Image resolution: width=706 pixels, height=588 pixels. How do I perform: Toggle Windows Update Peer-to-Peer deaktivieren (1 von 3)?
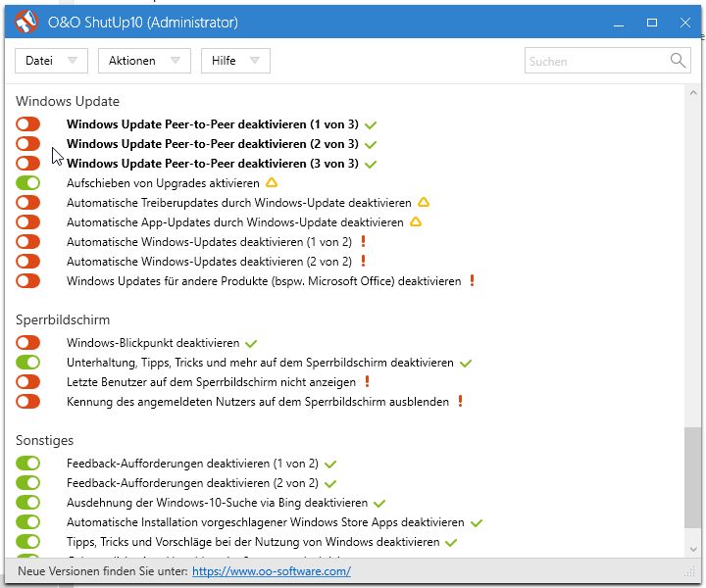pos(27,123)
